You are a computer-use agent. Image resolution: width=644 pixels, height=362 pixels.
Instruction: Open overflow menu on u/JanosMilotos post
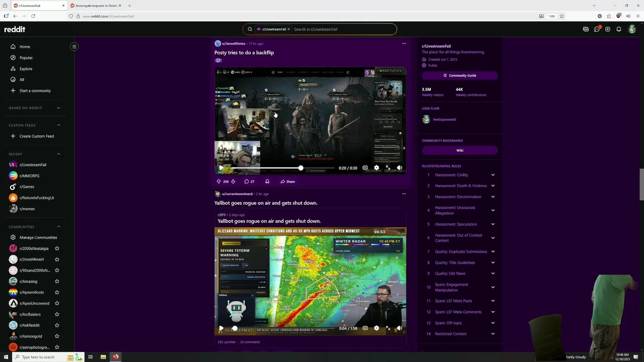pos(404,44)
